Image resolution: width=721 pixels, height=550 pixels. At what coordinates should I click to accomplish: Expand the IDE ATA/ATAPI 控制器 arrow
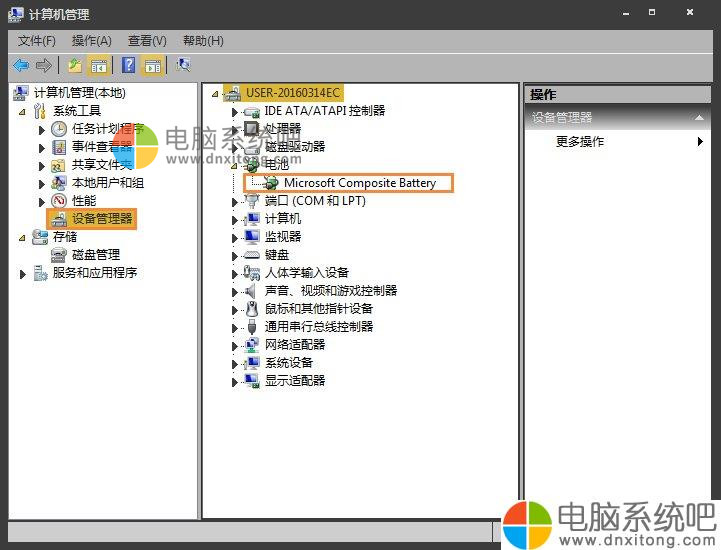point(235,112)
